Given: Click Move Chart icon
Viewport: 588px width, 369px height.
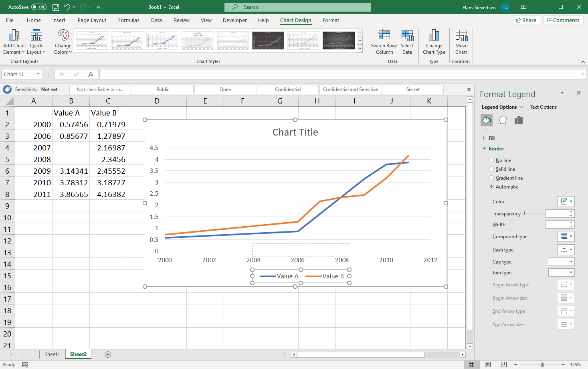Looking at the screenshot, I should [x=461, y=36].
